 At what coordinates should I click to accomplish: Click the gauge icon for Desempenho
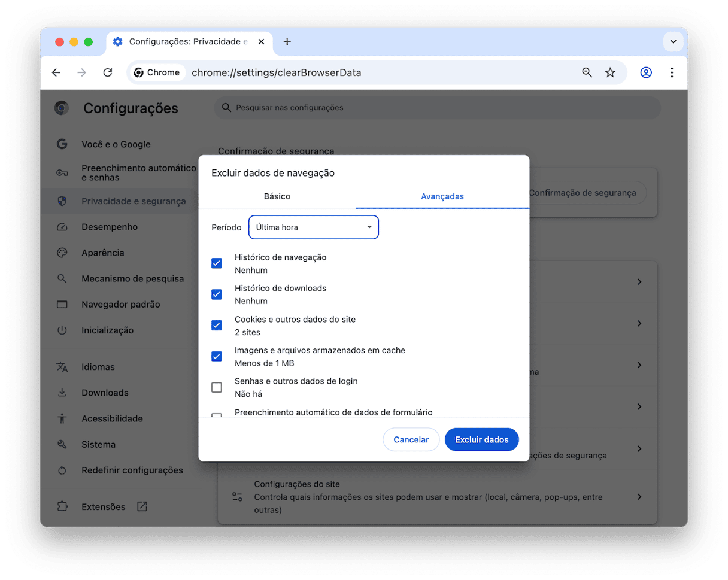62,227
